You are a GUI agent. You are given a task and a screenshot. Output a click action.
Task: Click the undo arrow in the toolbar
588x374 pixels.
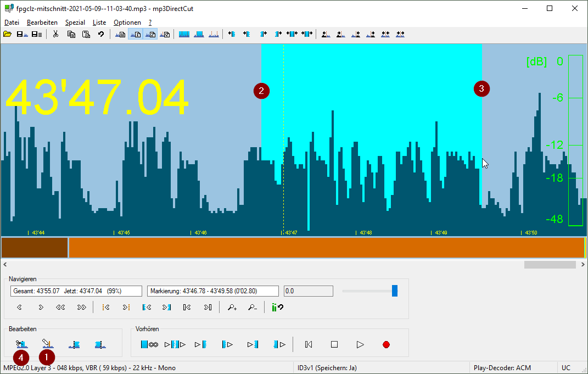point(101,34)
